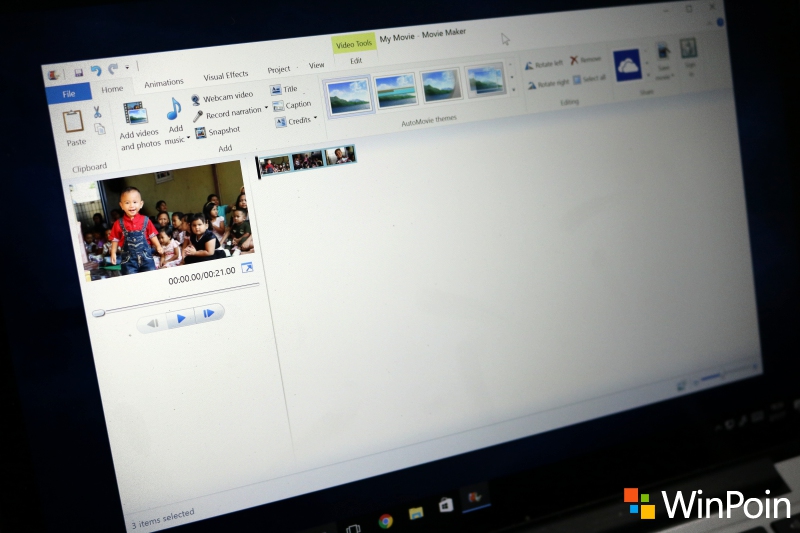Switch to the Animations tab
The image size is (800, 533).
[163, 83]
